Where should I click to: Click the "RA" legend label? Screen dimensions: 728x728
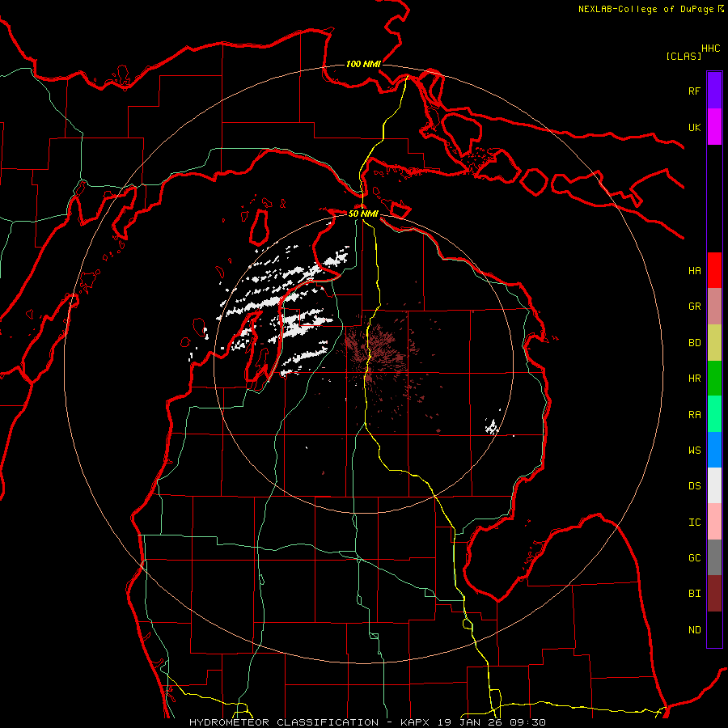(x=694, y=414)
